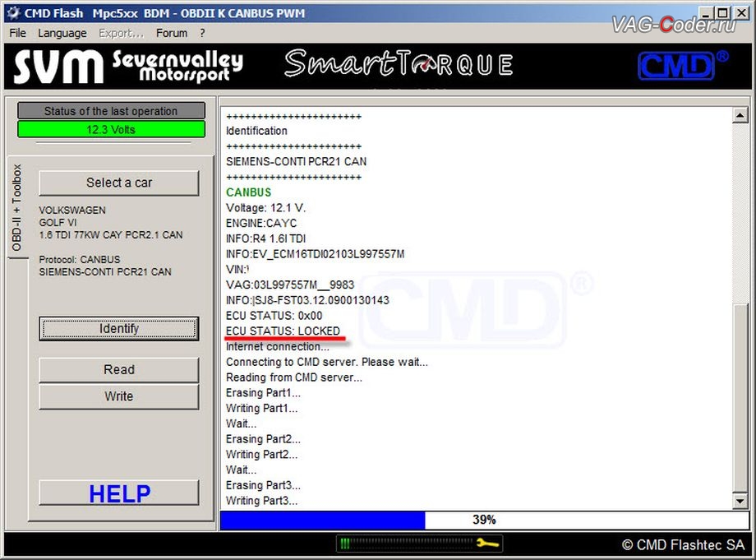Click the yellow wrench icon in status strip
The height and width of the screenshot is (560, 756).
(x=487, y=544)
